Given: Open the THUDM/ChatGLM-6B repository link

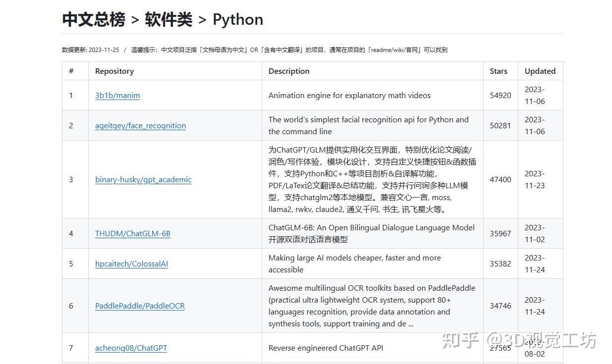Looking at the screenshot, I should pos(132,233).
